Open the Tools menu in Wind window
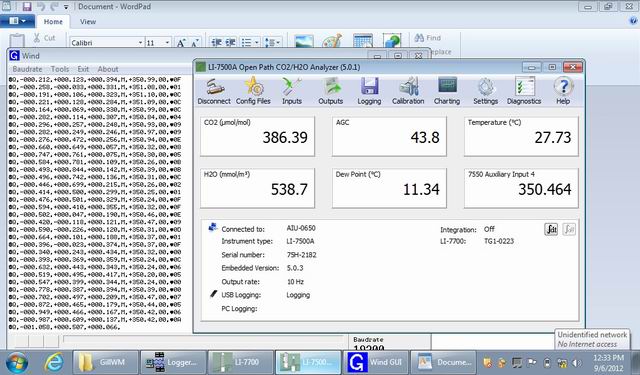This screenshot has height=375, width=640. 60,69
